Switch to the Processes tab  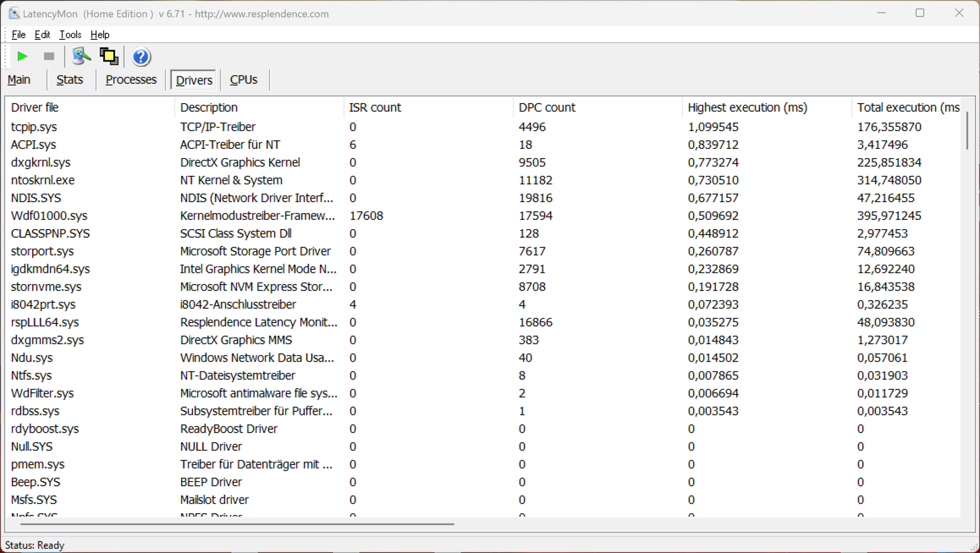coord(131,80)
